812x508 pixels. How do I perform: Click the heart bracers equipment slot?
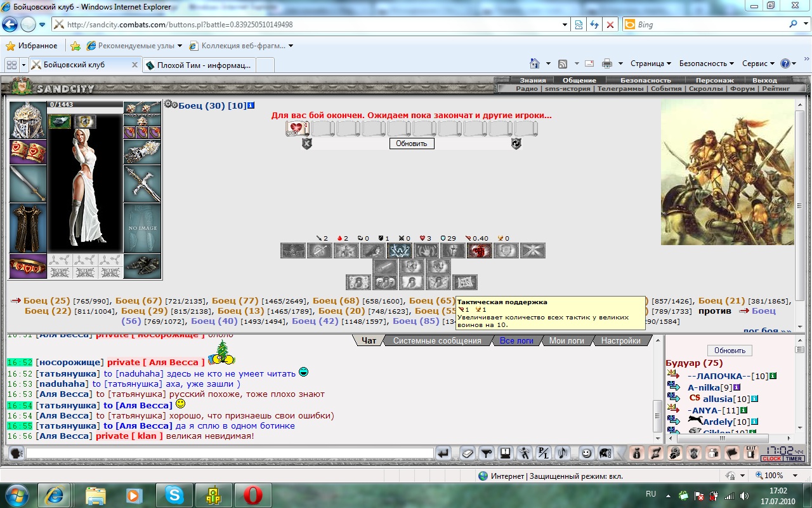click(27, 152)
